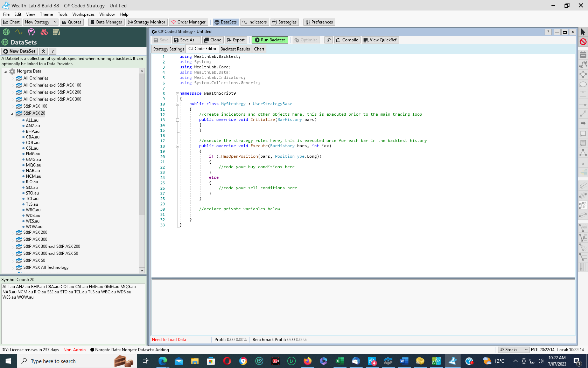Expand S&P ASX All Technology dataset
This screenshot has width=588, height=368.
coord(13,268)
